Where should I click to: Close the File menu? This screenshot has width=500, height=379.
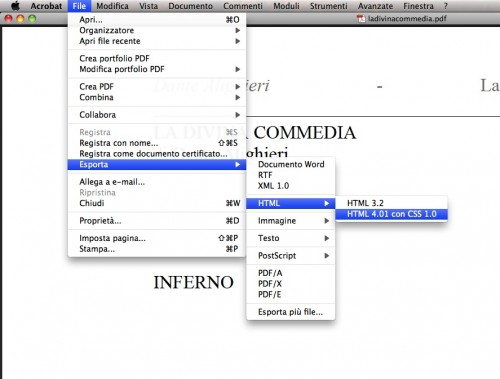click(x=79, y=6)
